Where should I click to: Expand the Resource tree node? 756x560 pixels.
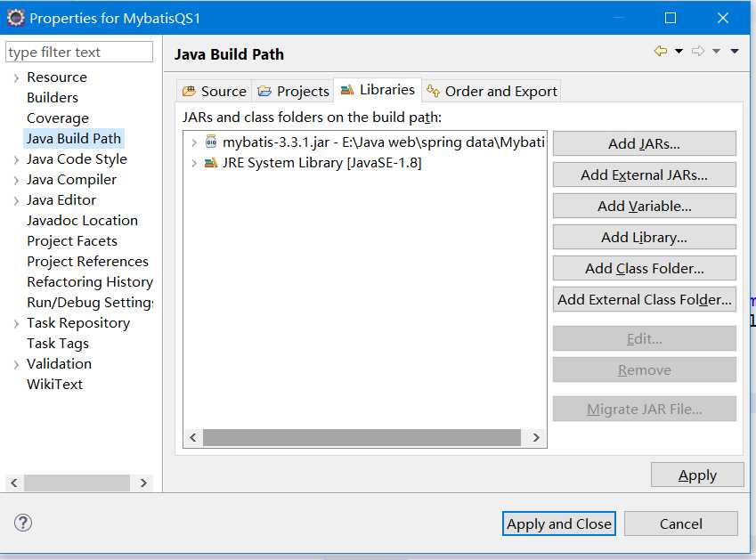point(16,78)
